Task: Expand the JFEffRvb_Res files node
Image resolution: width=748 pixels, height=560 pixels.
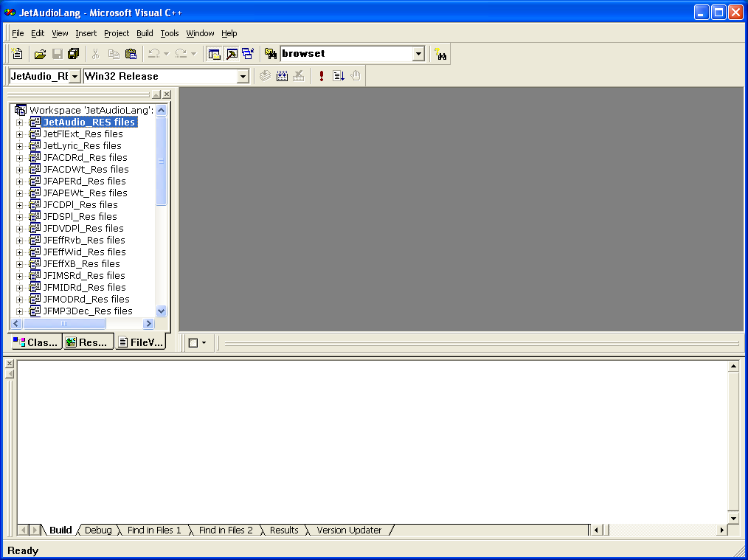Action: pos(20,241)
